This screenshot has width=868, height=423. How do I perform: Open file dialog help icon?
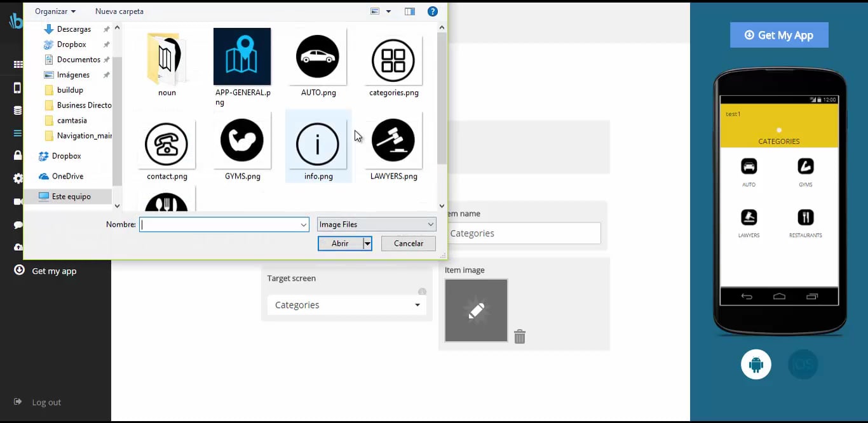click(x=433, y=11)
